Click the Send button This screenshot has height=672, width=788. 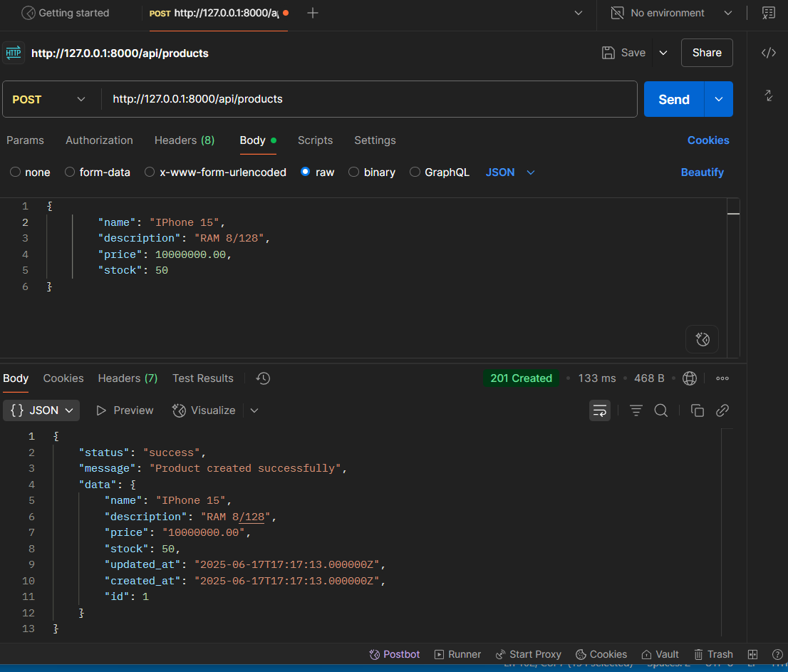673,99
